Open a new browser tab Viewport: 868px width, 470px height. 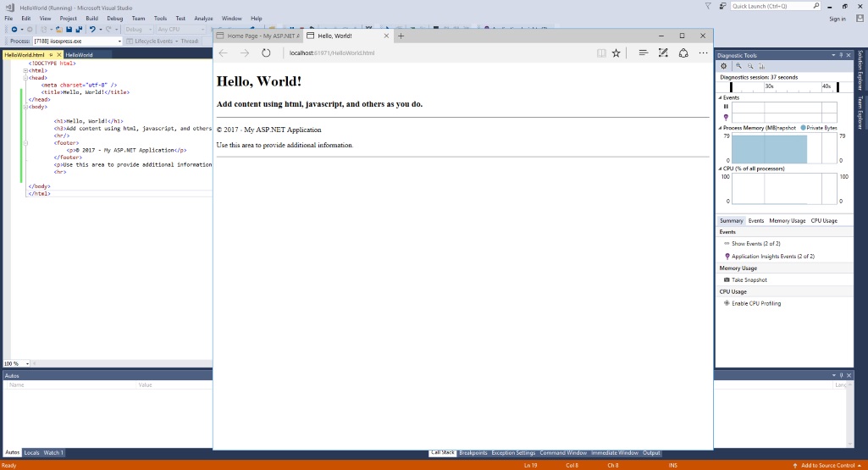401,36
